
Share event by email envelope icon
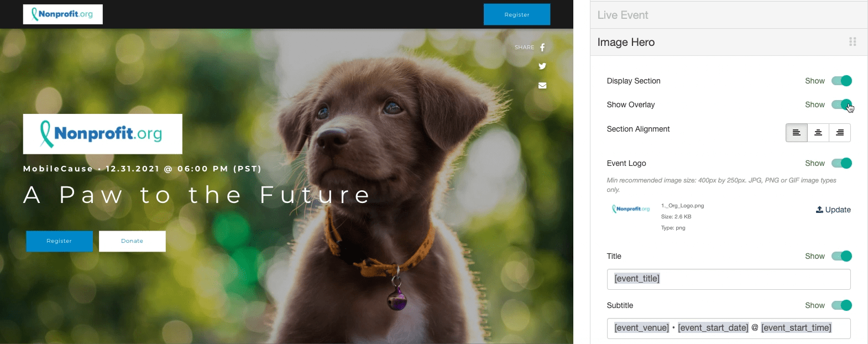pyautogui.click(x=542, y=86)
